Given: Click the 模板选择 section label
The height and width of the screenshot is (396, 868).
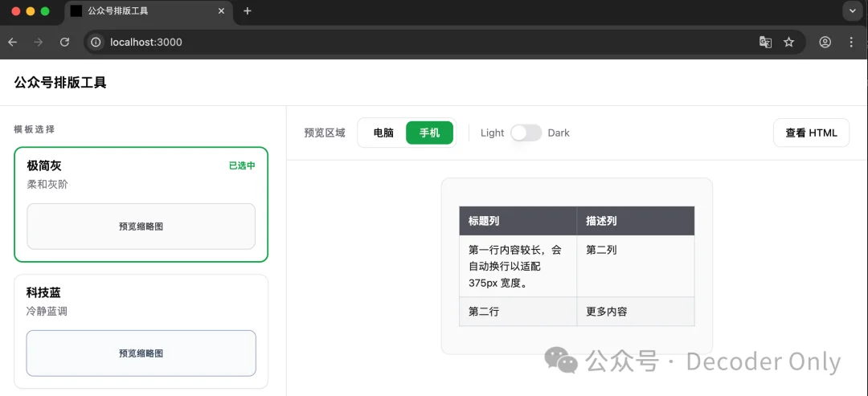Looking at the screenshot, I should [35, 129].
